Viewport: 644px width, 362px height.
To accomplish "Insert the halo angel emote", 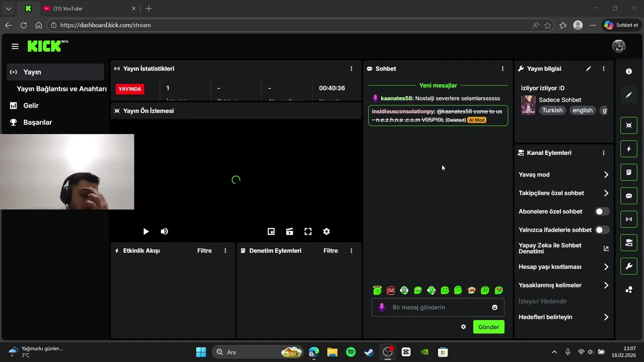I will click(377, 290).
